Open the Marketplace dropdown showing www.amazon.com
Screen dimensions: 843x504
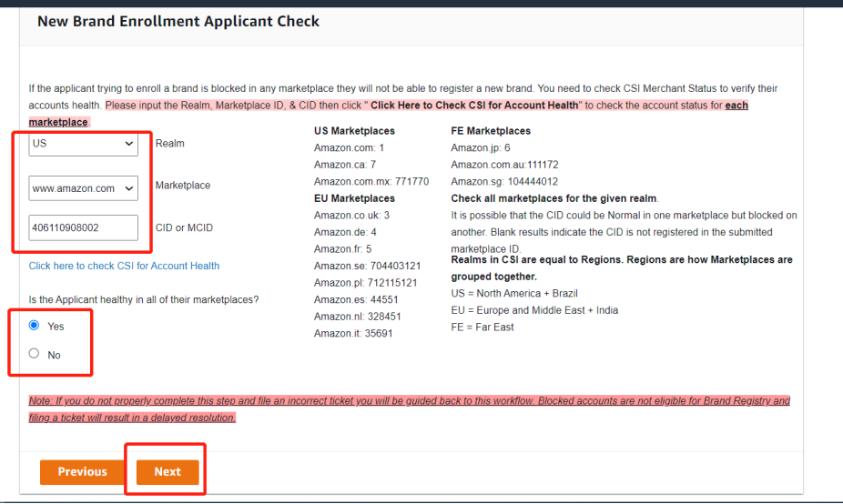84,188
